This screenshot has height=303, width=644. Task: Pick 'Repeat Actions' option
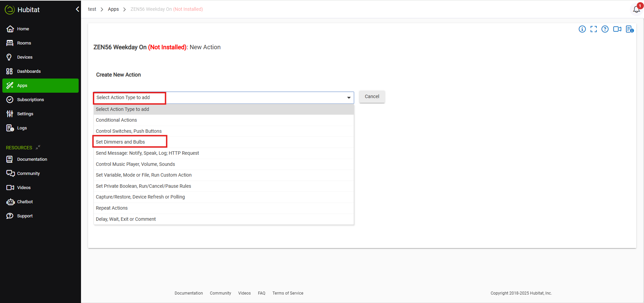[x=224, y=208]
